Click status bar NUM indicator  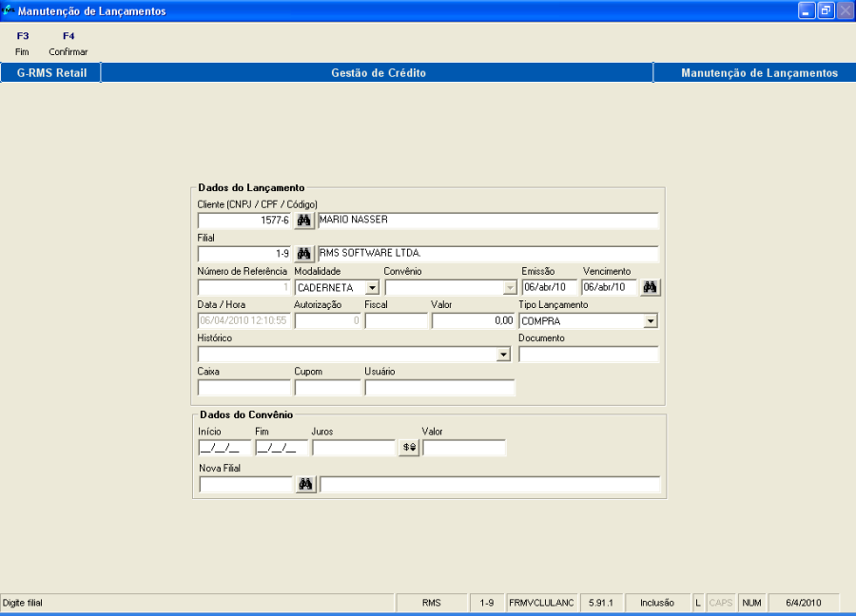[751, 603]
